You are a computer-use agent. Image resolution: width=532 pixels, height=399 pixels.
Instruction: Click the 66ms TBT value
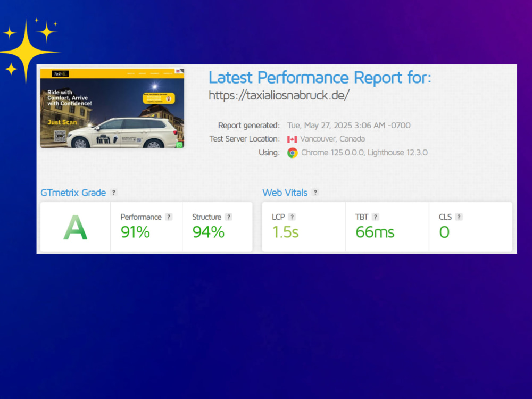(375, 232)
